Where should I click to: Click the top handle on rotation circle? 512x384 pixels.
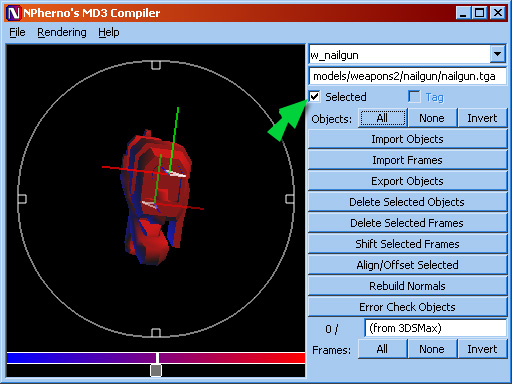coord(156,65)
